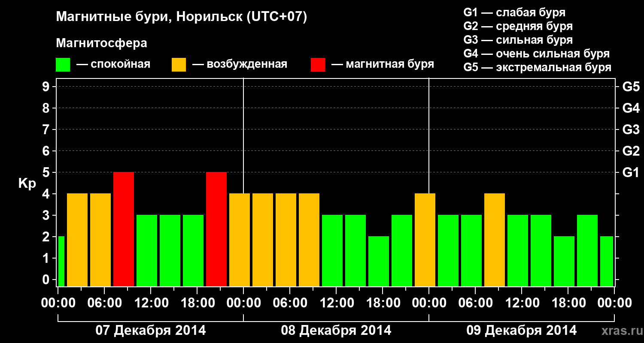Click the 'G4 — очень сильная буря' description
Image resolution: width=644 pixels, height=343 pixels.
coord(536,54)
